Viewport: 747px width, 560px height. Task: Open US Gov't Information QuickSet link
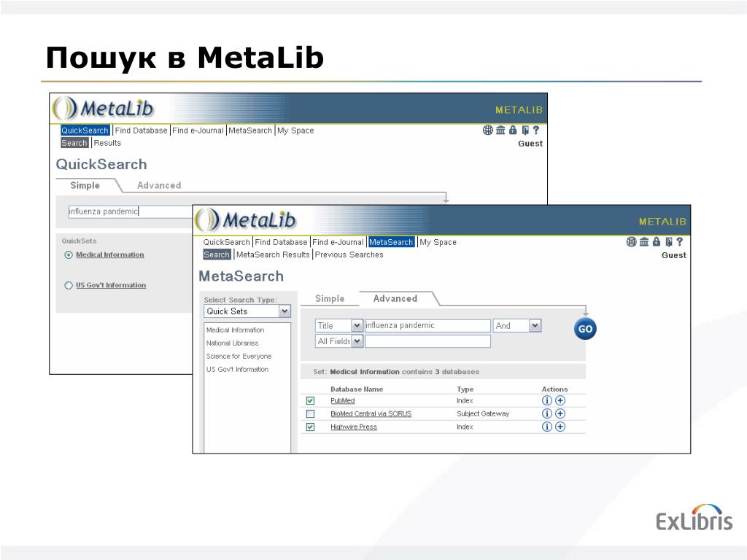[111, 285]
